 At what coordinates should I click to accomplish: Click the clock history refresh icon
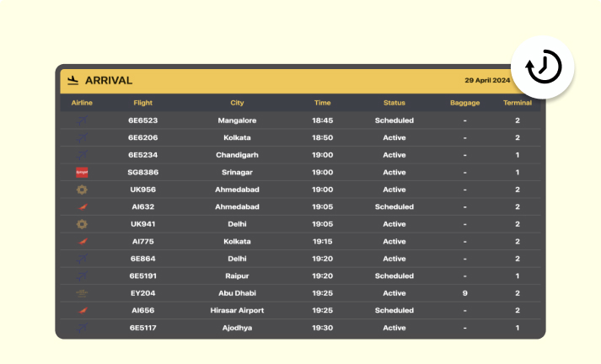tap(543, 67)
